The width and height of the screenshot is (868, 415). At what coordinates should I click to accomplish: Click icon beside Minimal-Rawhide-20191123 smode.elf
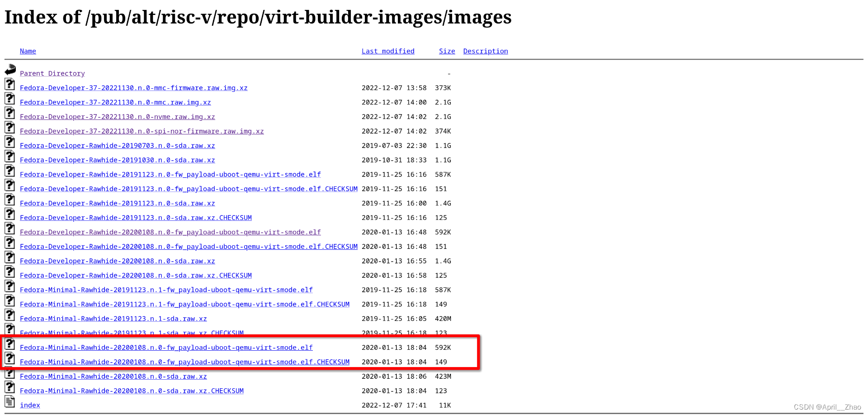pyautogui.click(x=10, y=286)
